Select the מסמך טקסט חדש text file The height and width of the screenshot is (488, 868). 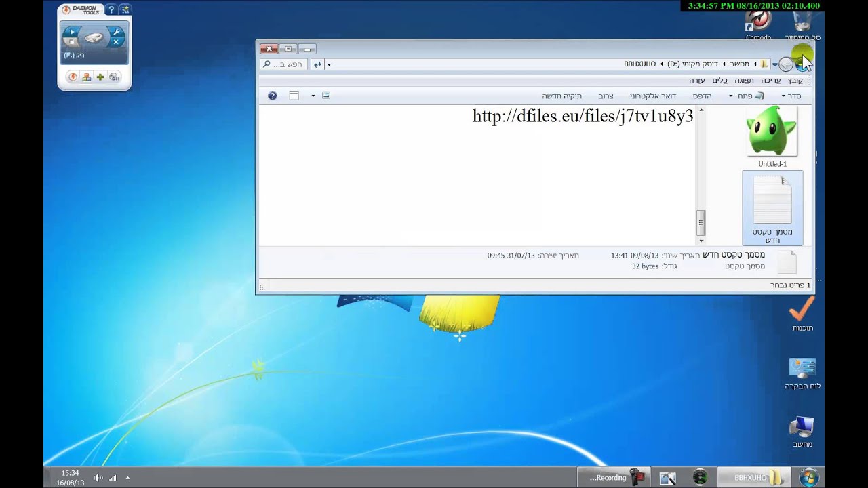(772, 207)
